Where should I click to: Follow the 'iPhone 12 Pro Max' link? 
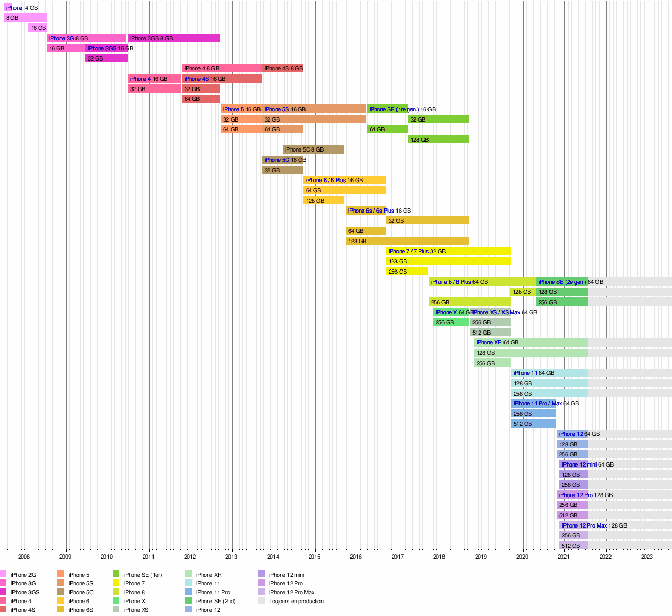click(585, 525)
